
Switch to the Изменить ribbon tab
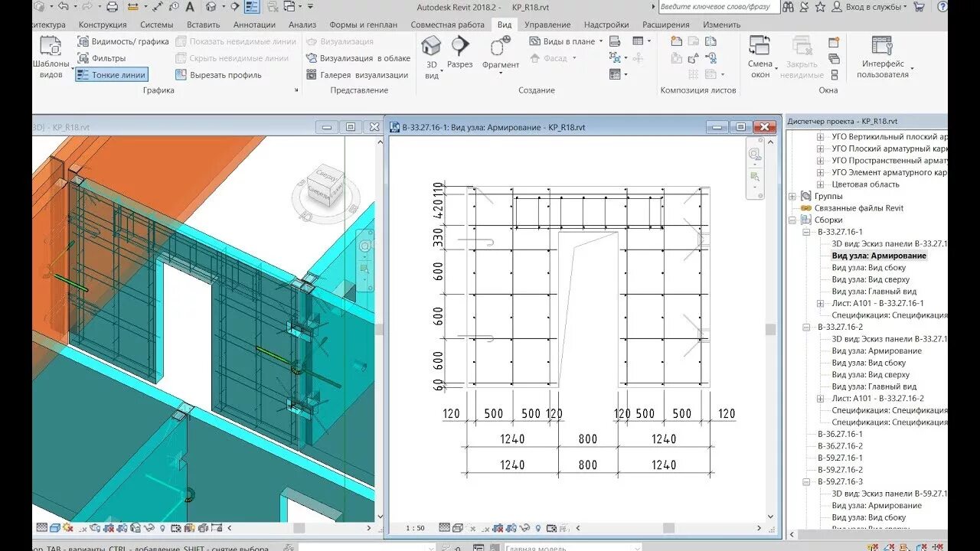pos(721,24)
